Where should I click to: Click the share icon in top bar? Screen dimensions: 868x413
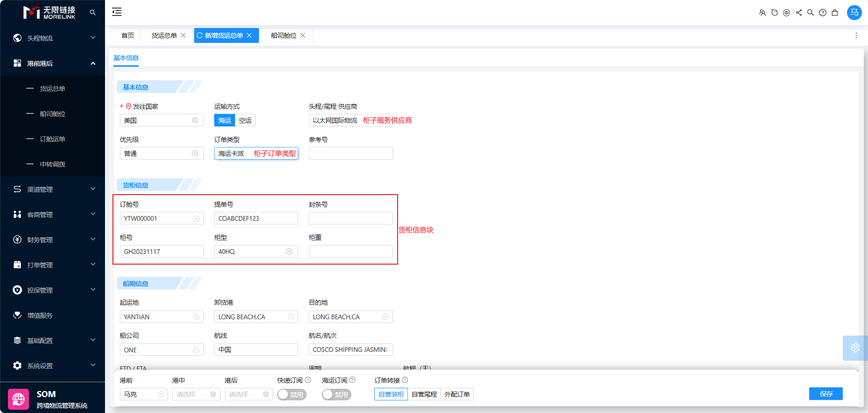pos(798,13)
